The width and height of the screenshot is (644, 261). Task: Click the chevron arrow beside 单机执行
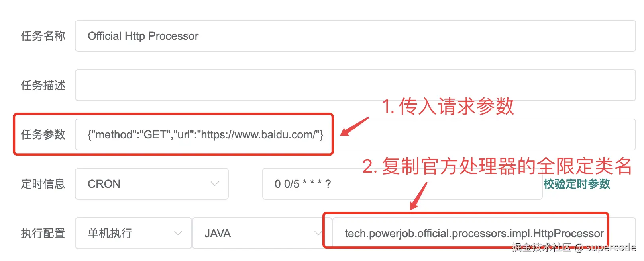(x=178, y=233)
